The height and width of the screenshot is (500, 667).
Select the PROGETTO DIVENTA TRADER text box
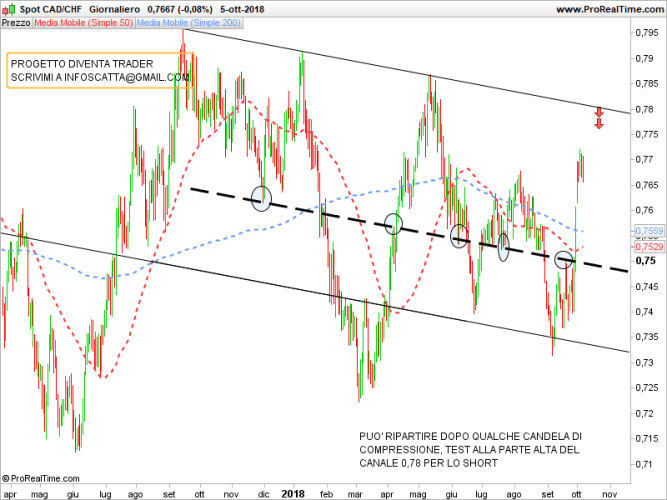(x=100, y=70)
